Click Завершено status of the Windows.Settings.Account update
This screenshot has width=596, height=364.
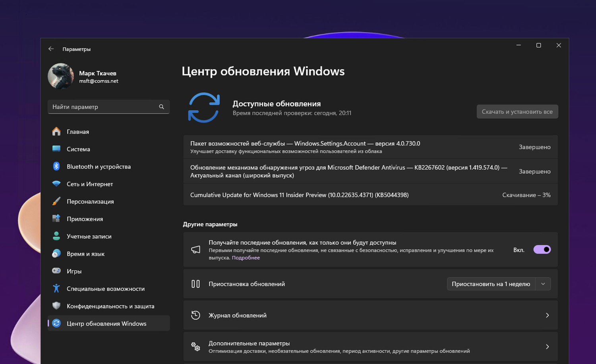pos(535,147)
